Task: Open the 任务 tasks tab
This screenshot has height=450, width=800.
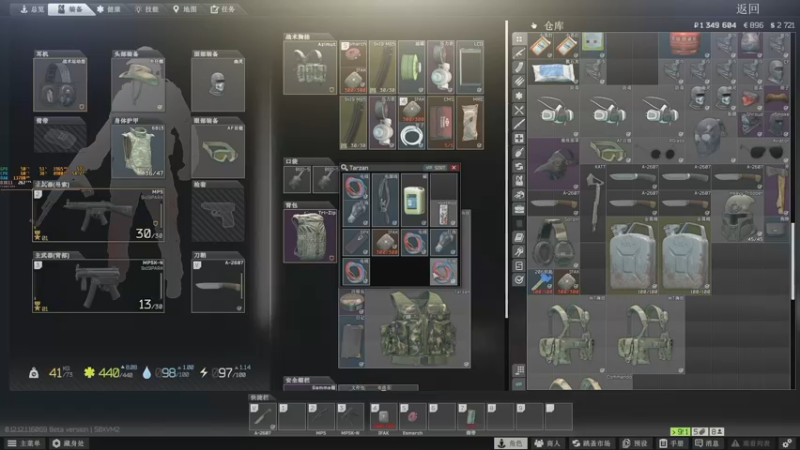Action: pos(223,9)
